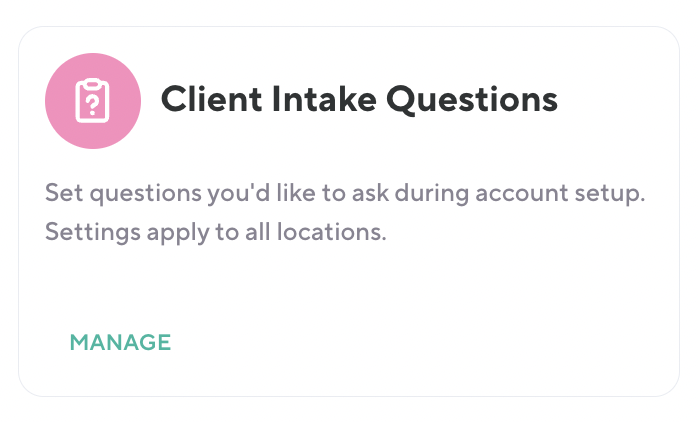The image size is (698, 422).
Task: Click the account setup questions description text
Action: tap(345, 194)
